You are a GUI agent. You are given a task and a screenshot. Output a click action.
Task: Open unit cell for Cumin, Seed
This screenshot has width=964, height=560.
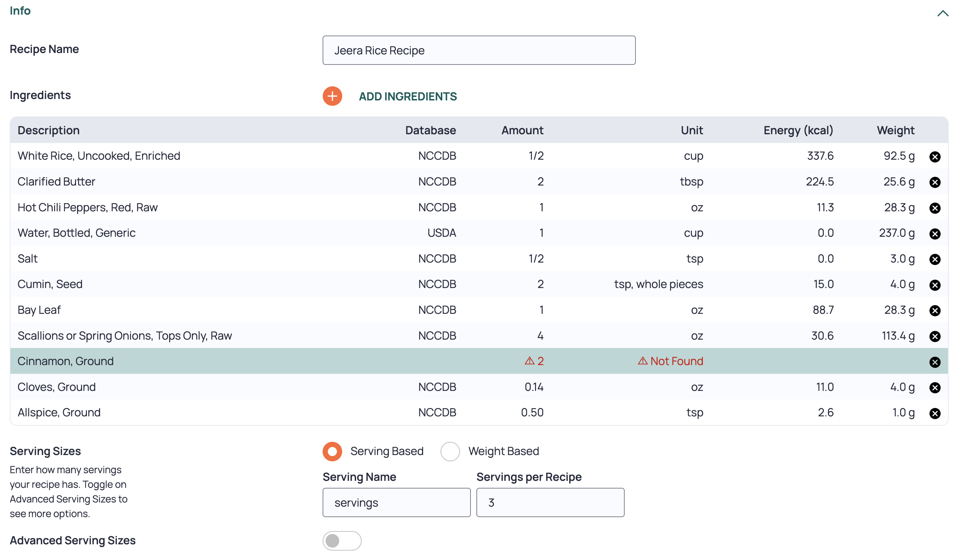pyautogui.click(x=658, y=284)
